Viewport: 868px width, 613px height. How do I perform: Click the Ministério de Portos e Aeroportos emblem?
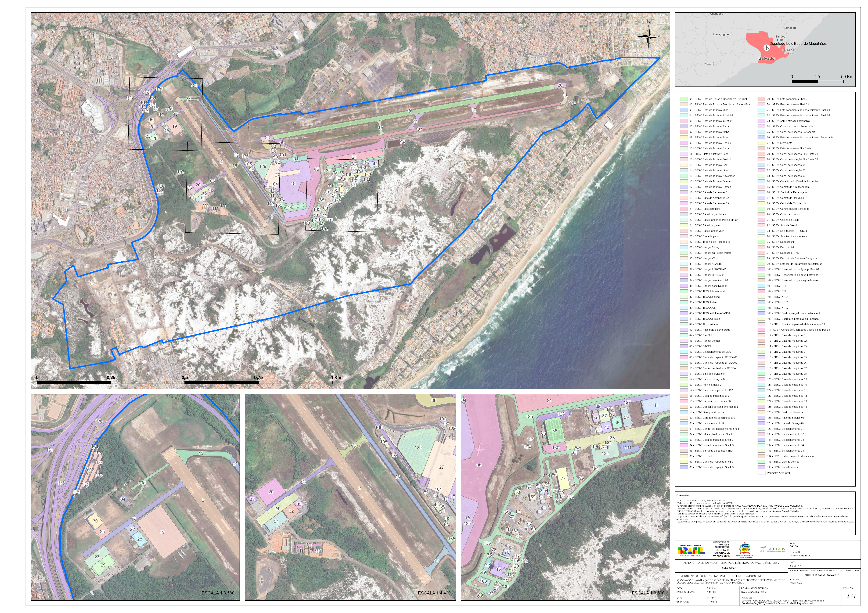[721, 549]
